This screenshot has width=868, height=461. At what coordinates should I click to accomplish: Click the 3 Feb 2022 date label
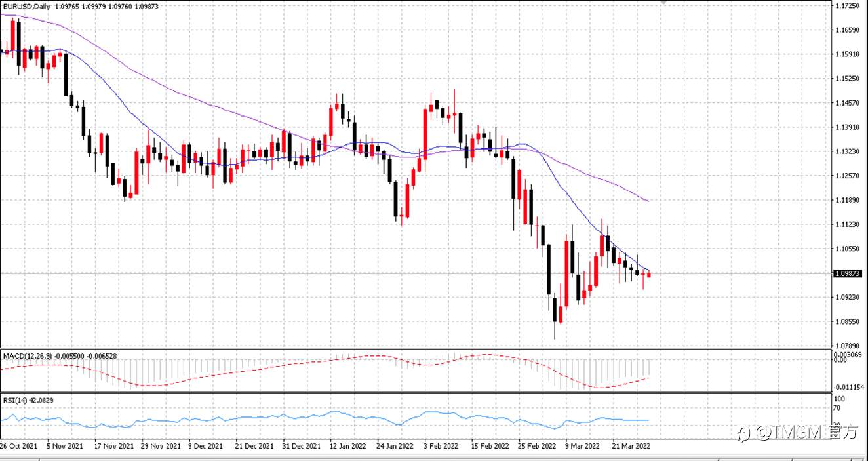coord(441,446)
